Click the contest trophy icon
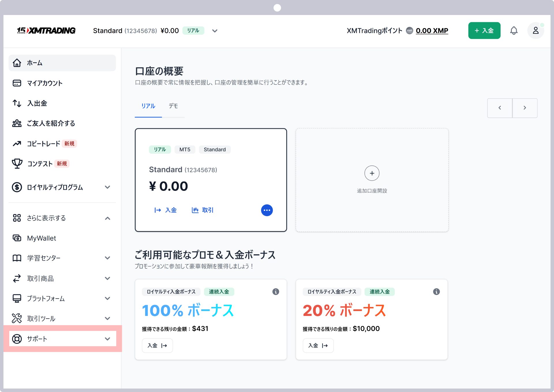The image size is (554, 392). [x=17, y=164]
